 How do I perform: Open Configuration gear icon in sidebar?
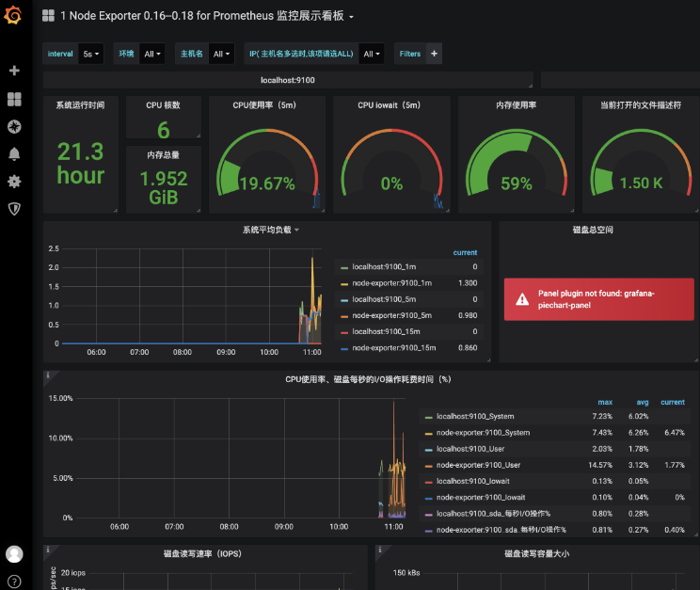pyautogui.click(x=14, y=182)
